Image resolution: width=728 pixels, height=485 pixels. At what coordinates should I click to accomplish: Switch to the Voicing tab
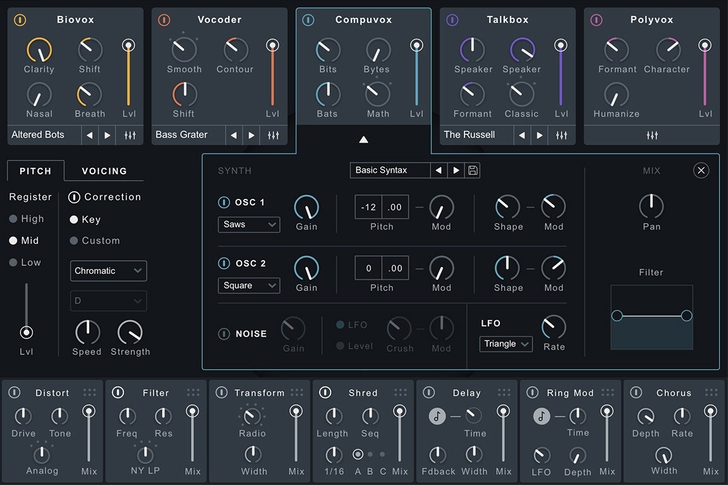(x=104, y=171)
